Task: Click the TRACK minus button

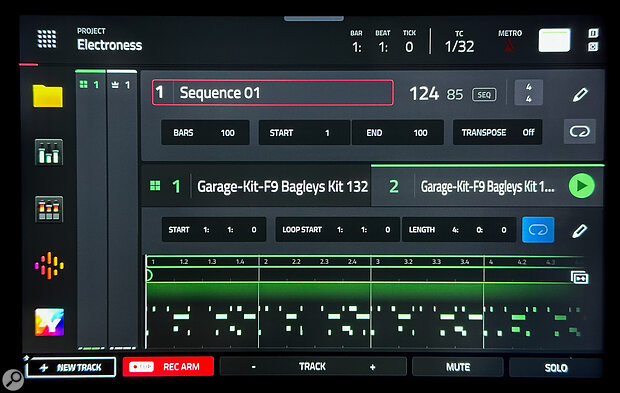Action: (x=253, y=367)
